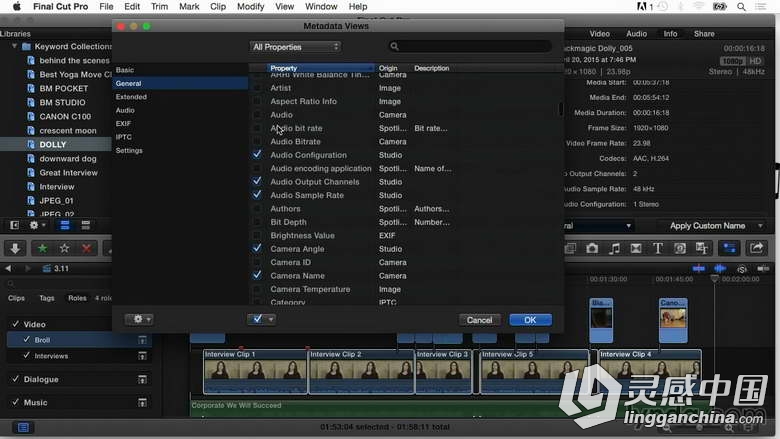The height and width of the screenshot is (439, 780).
Task: Toggle snapping icon in timeline header
Action: point(763,268)
